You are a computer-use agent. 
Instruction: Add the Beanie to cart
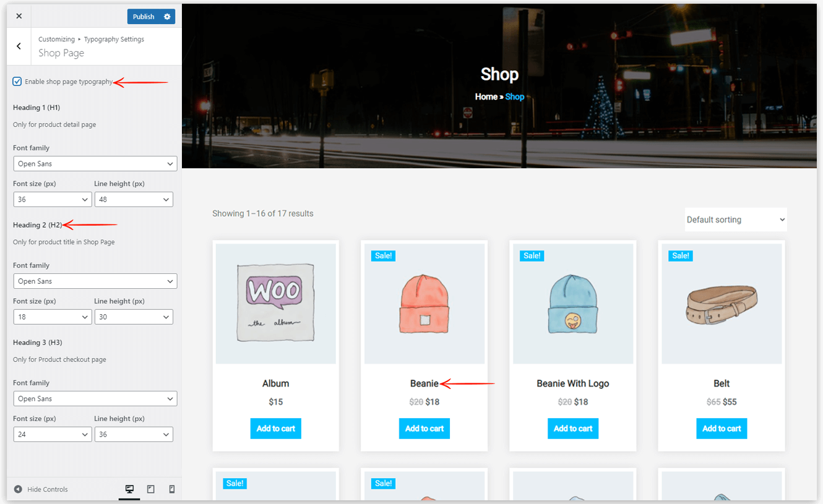(x=424, y=429)
